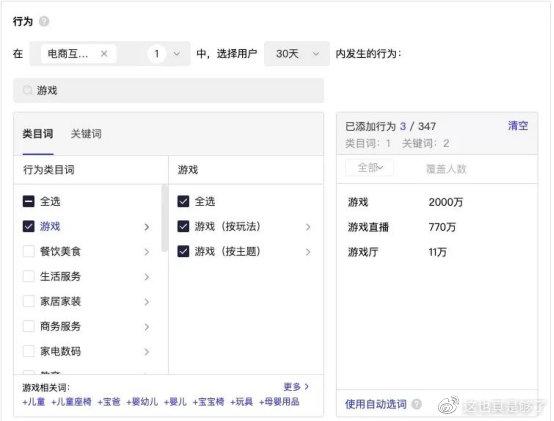554x421 pixels.
Task: Check the 餐饮美食 checkbox
Action: pos(29,251)
